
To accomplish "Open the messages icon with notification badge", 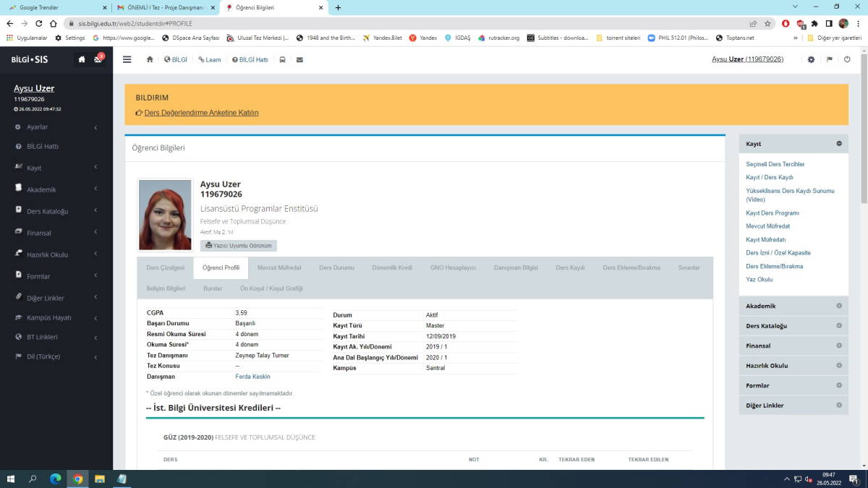I will coord(98,59).
